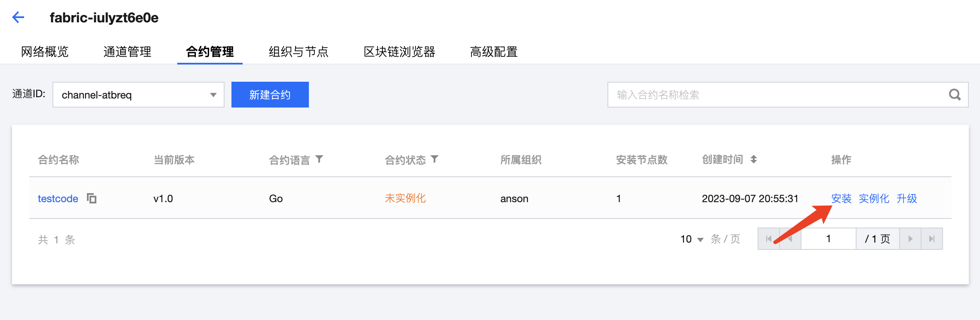Filter by contract language (合约语言)

[x=319, y=159]
